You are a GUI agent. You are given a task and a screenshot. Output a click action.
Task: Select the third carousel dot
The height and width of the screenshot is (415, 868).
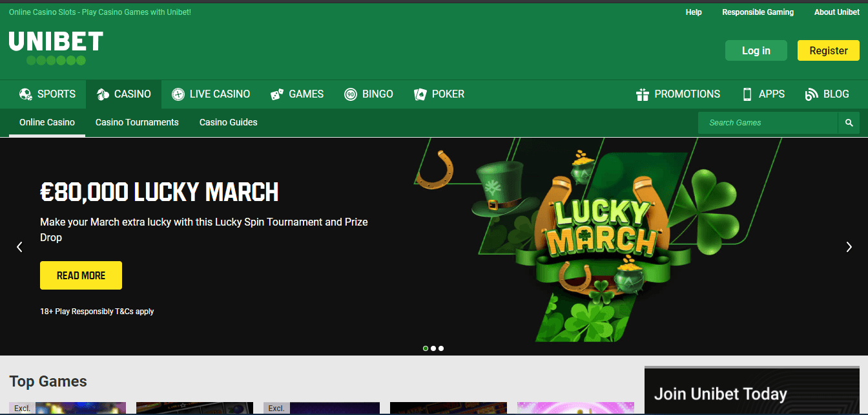(441, 348)
